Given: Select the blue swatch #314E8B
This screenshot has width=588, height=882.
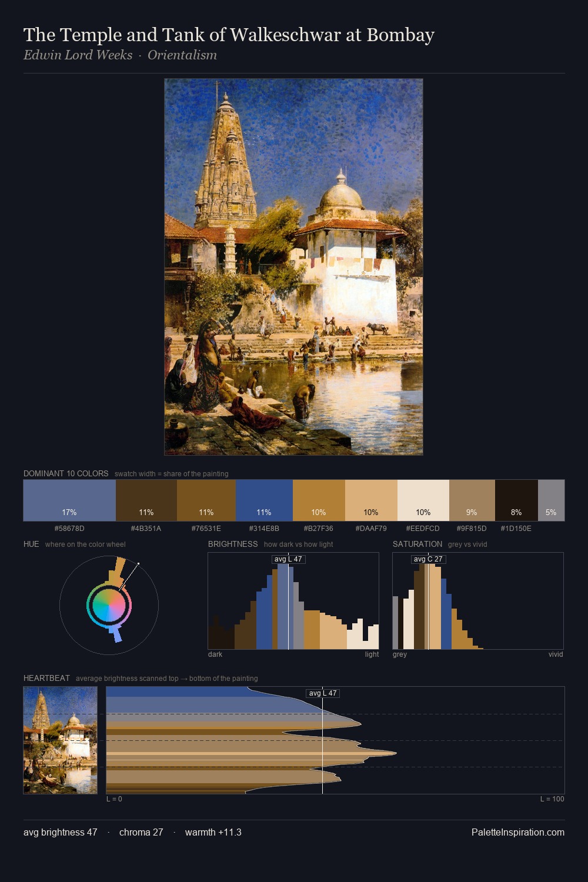Looking at the screenshot, I should click(264, 500).
